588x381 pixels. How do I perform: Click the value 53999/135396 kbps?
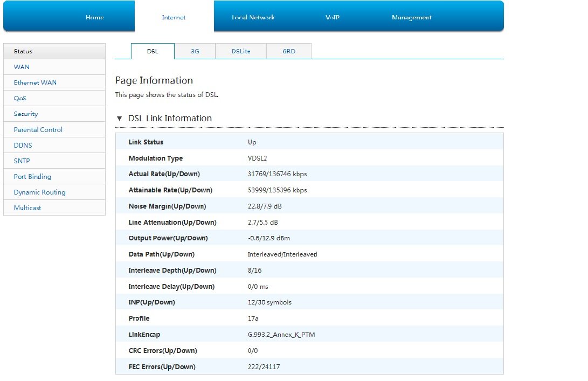[277, 190]
